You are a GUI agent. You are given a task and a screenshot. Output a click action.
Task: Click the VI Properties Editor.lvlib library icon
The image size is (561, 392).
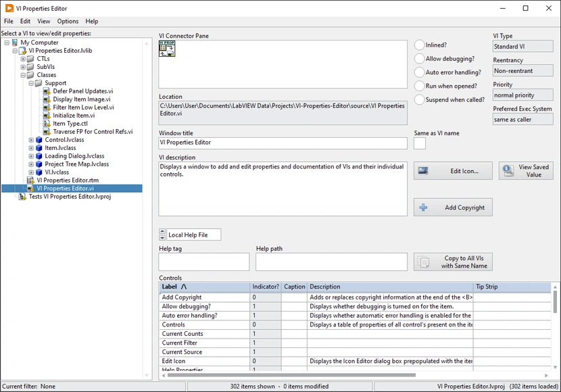coord(22,51)
